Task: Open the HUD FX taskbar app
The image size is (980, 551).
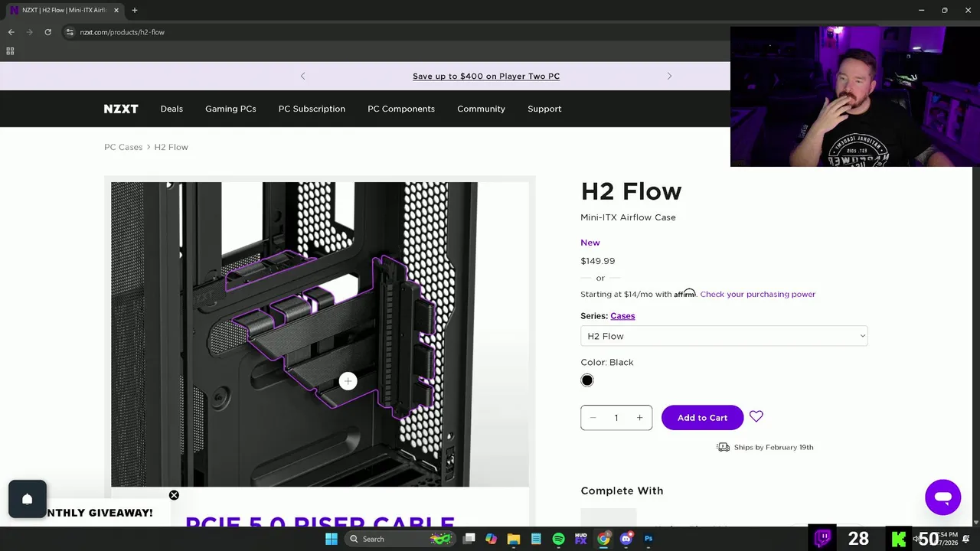Action: [581, 539]
